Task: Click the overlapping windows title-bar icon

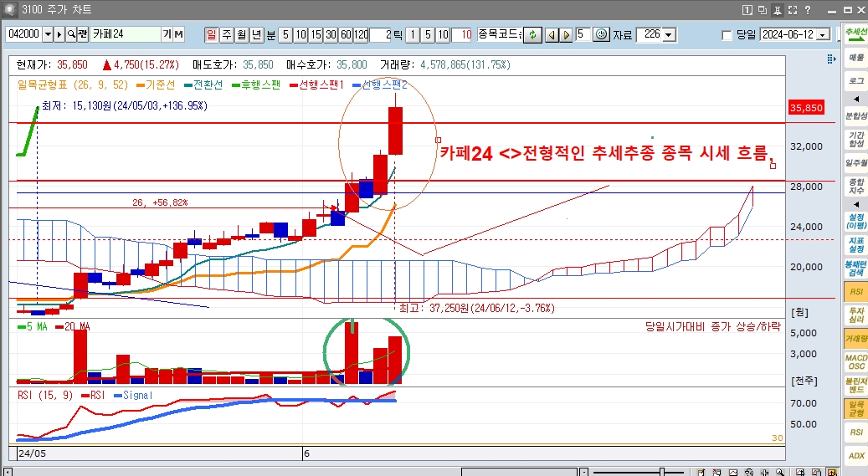Action: 763,10
